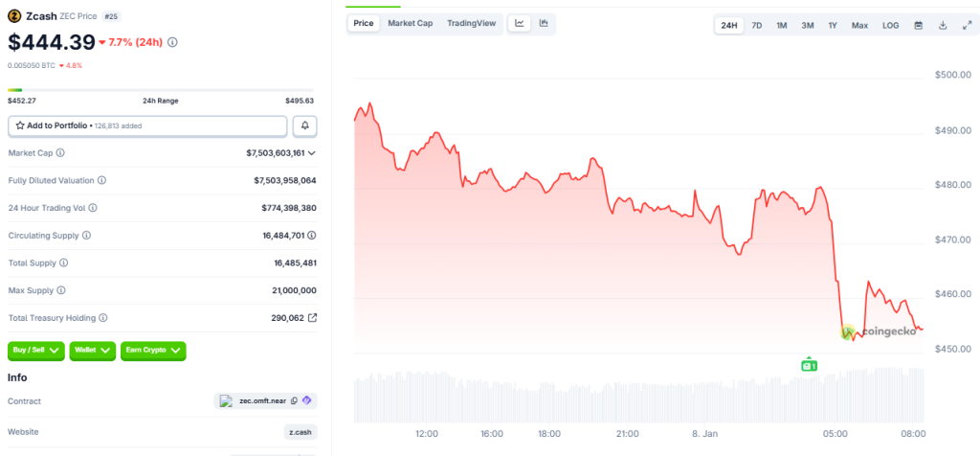Select the 1Y time range

click(x=833, y=25)
